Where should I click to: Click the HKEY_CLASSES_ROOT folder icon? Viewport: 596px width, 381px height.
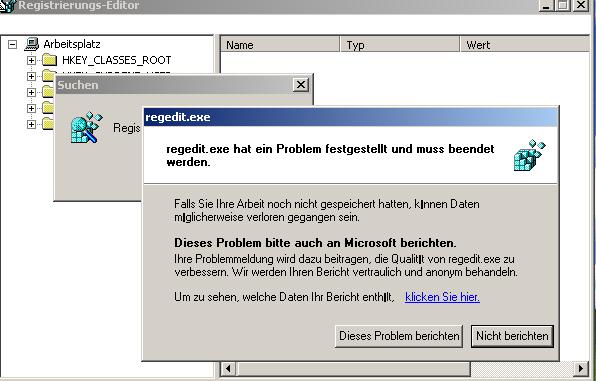49,60
